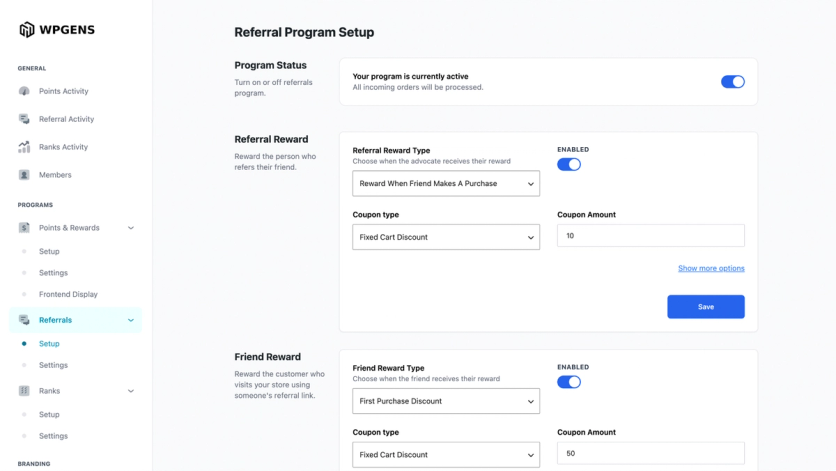
Task: Click the Referral Program Setup heading
Action: [304, 32]
